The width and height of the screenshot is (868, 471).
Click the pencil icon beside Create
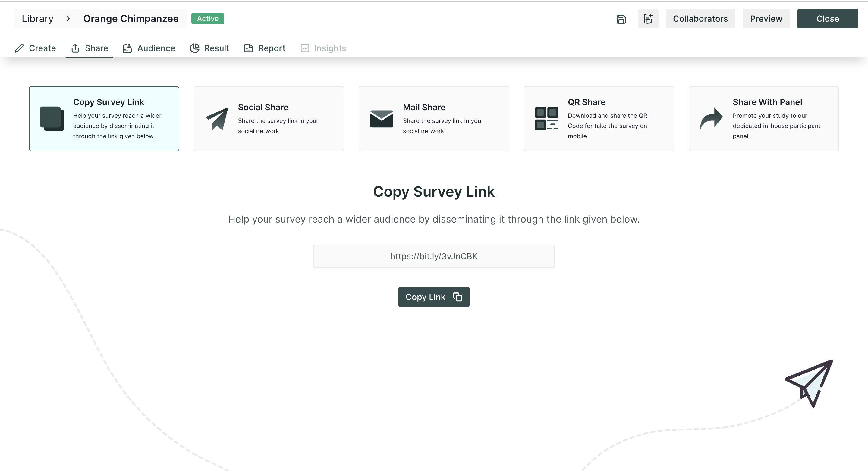19,48
